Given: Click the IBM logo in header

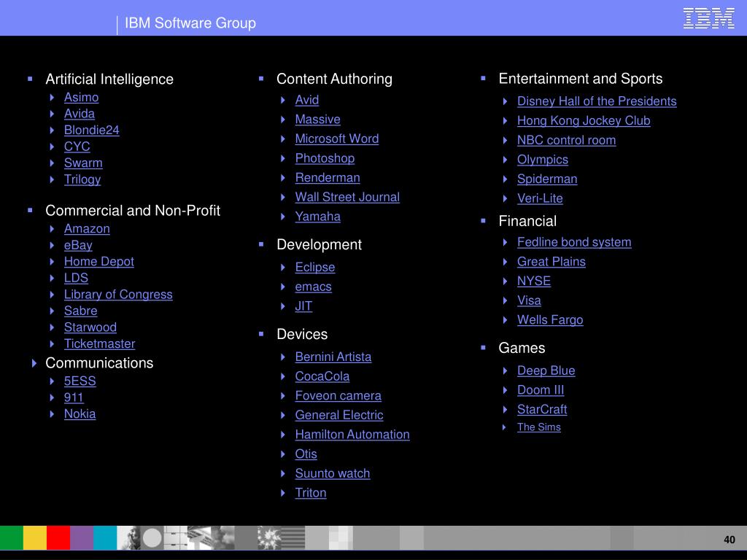Looking at the screenshot, I should click(708, 18).
